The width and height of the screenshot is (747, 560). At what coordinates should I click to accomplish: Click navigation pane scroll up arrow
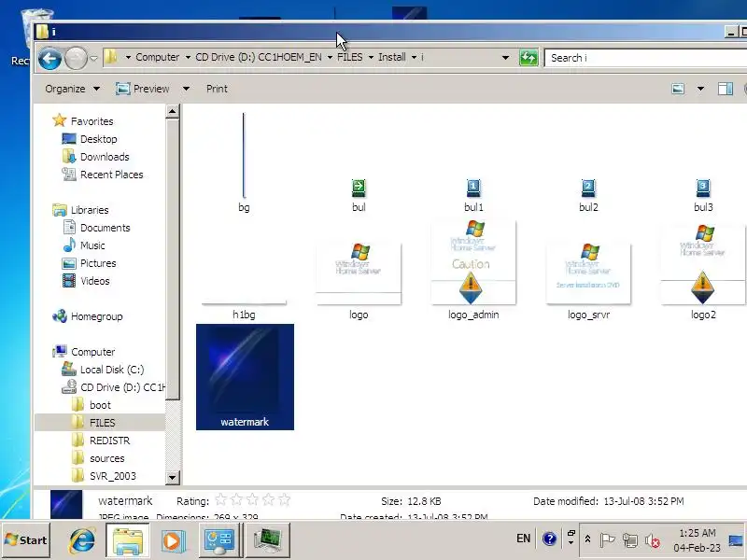173,111
